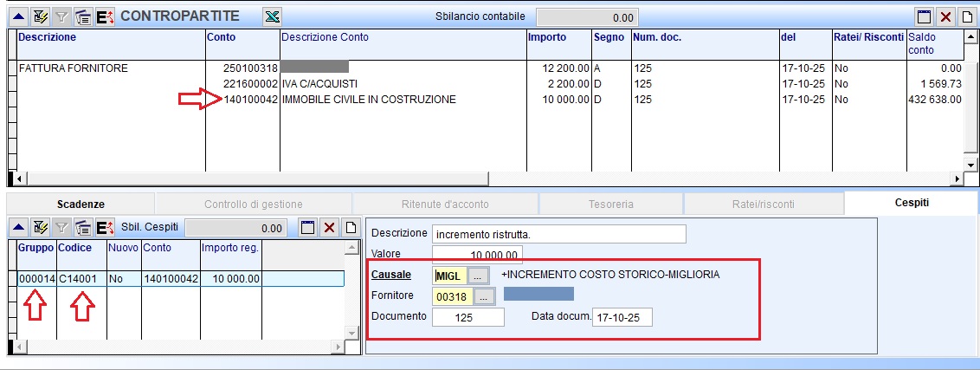
Task: Click the red X delete icon in Cespiti toolbar
Action: pos(329,228)
